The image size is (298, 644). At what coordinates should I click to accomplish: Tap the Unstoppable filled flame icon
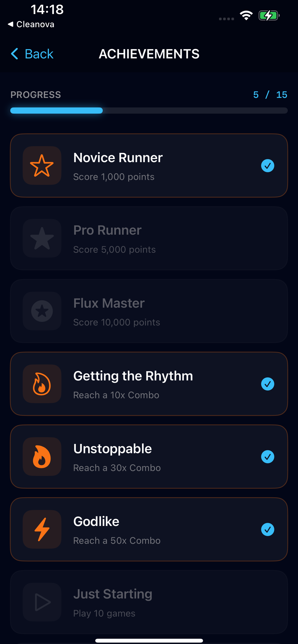(x=42, y=456)
